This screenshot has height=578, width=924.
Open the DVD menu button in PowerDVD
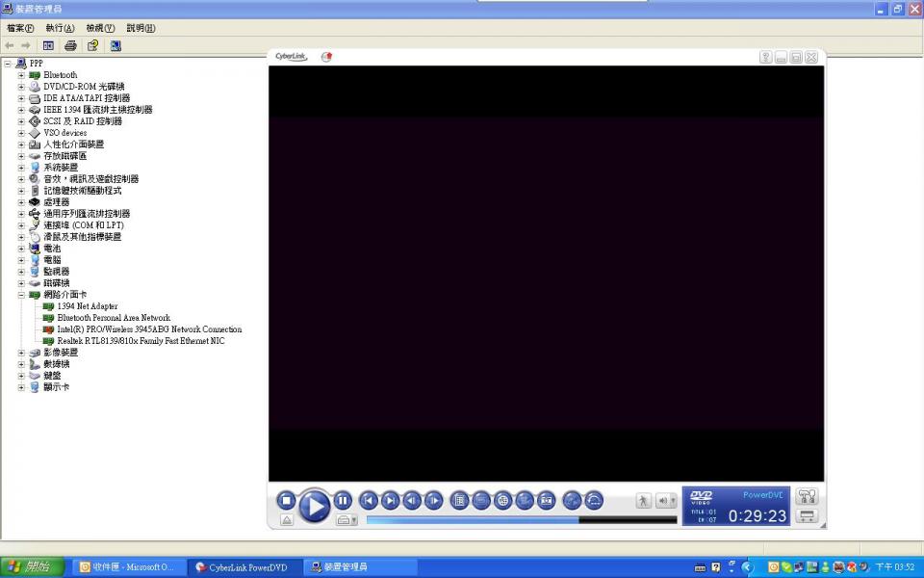(x=460, y=501)
